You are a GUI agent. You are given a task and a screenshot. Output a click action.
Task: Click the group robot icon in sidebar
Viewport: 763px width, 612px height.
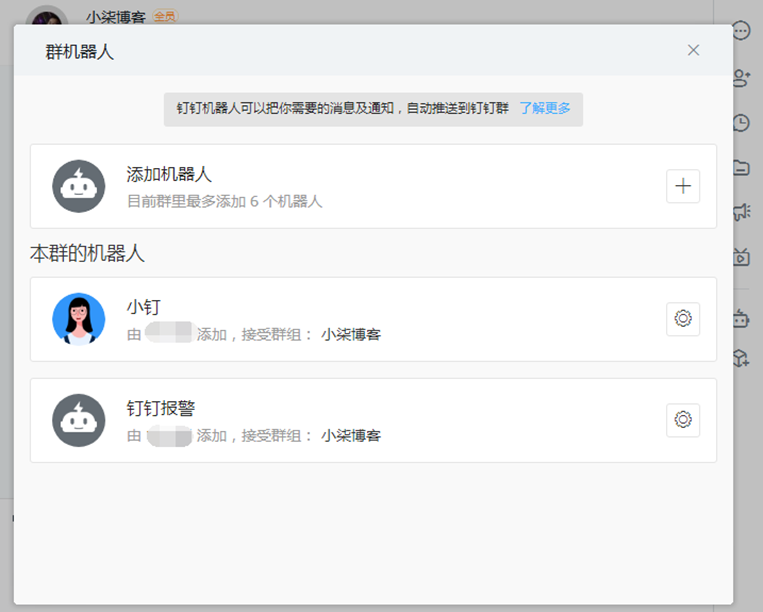[x=741, y=318]
